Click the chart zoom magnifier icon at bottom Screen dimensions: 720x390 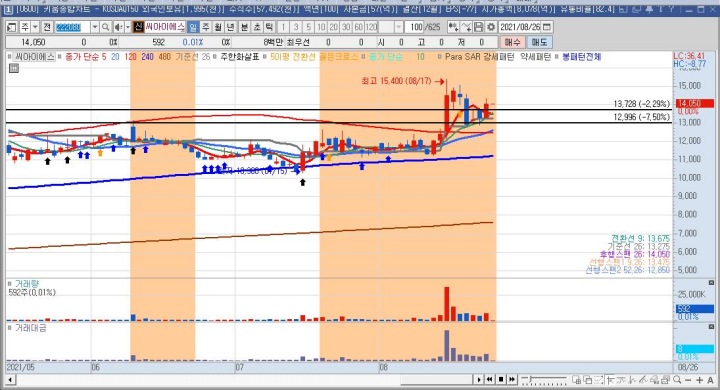pyautogui.click(x=677, y=379)
